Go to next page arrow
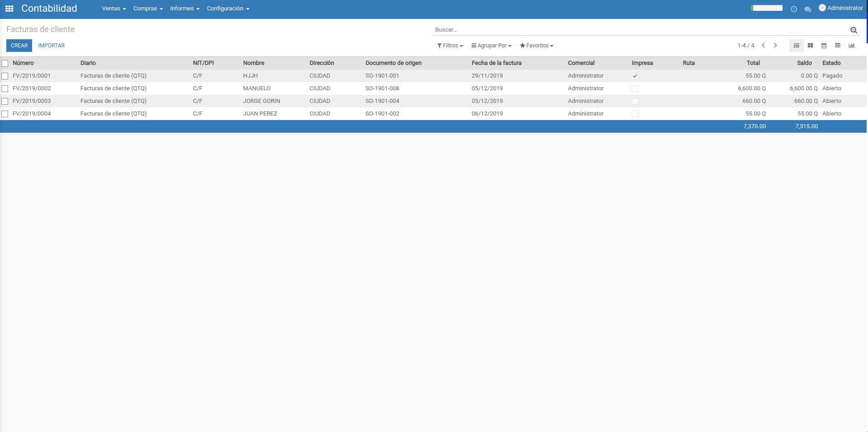The image size is (868, 432). point(775,46)
